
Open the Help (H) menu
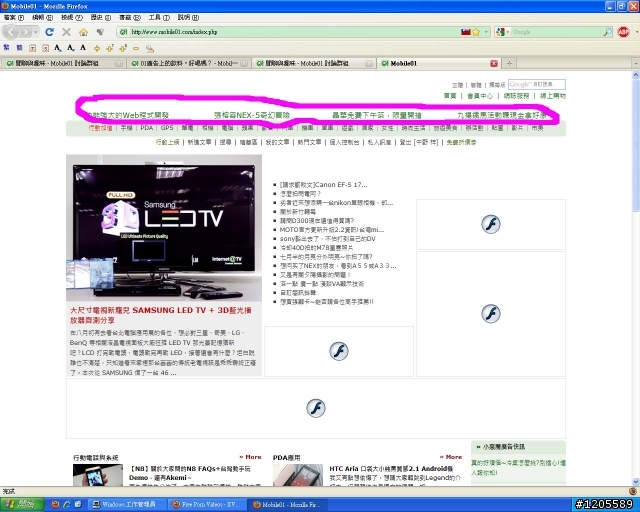coord(188,18)
